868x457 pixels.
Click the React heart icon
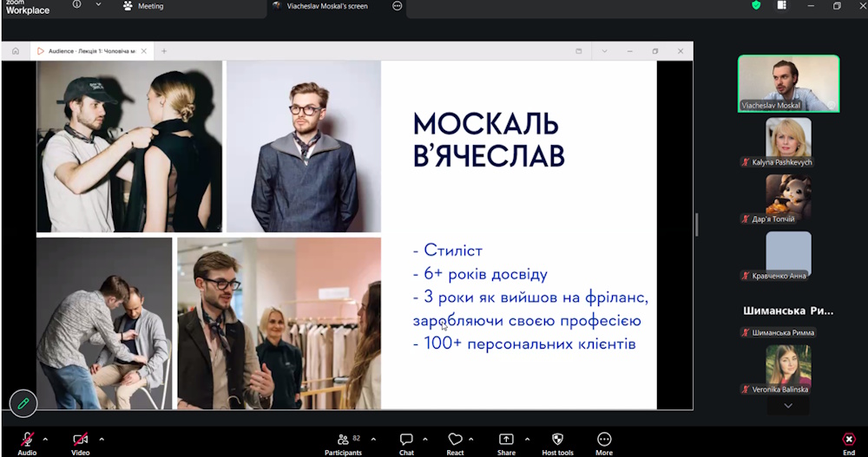pyautogui.click(x=455, y=440)
